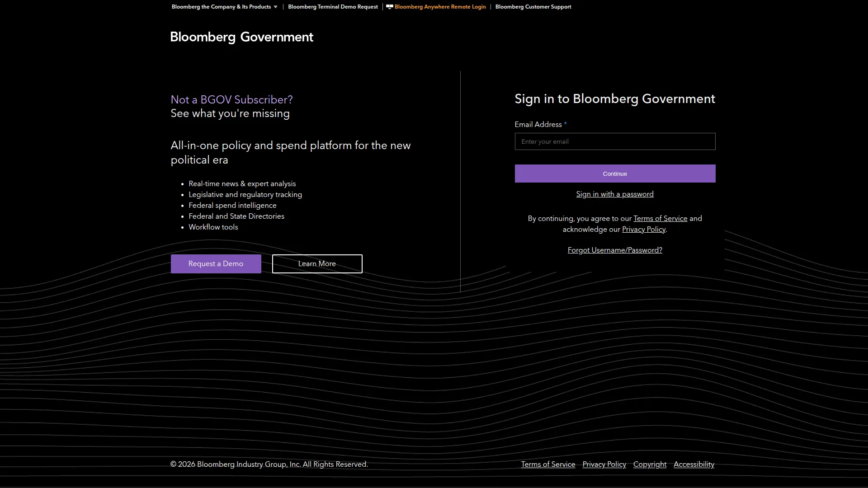Click 'Real-time news & expert analysis' bullet
The width and height of the screenshot is (868, 488).
(x=242, y=184)
